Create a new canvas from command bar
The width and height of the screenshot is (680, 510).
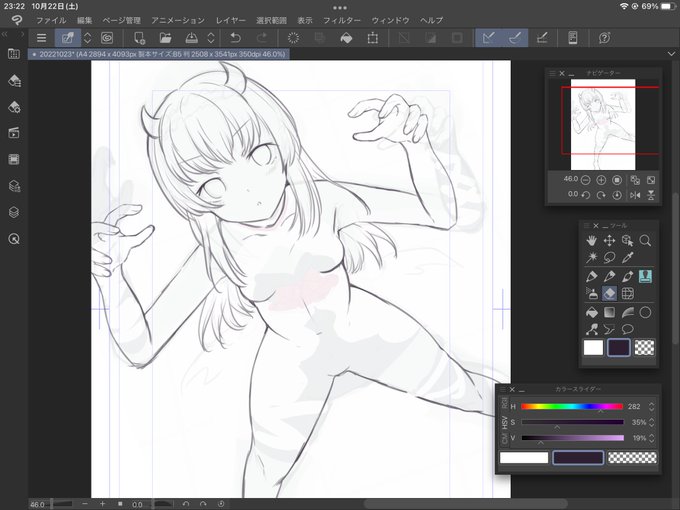139,38
